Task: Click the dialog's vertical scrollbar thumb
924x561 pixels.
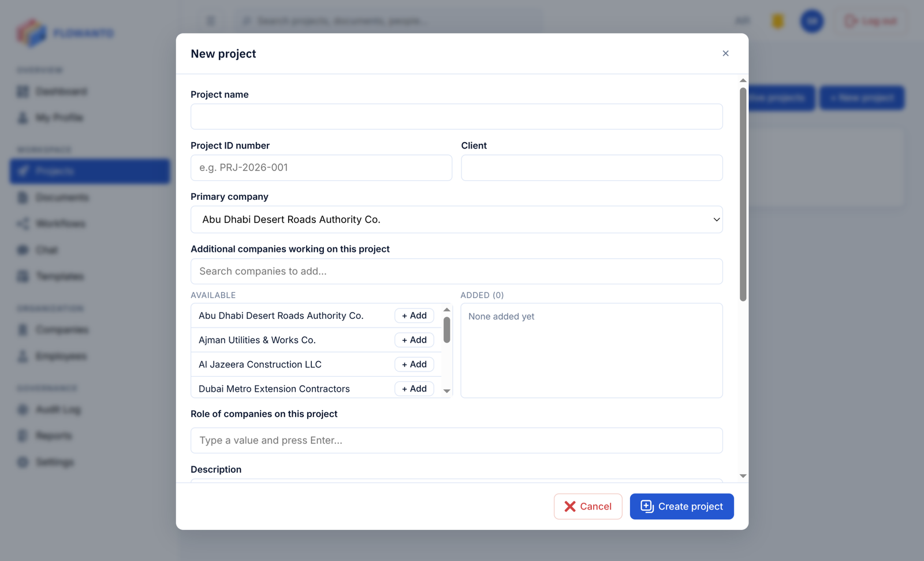Action: 743,194
